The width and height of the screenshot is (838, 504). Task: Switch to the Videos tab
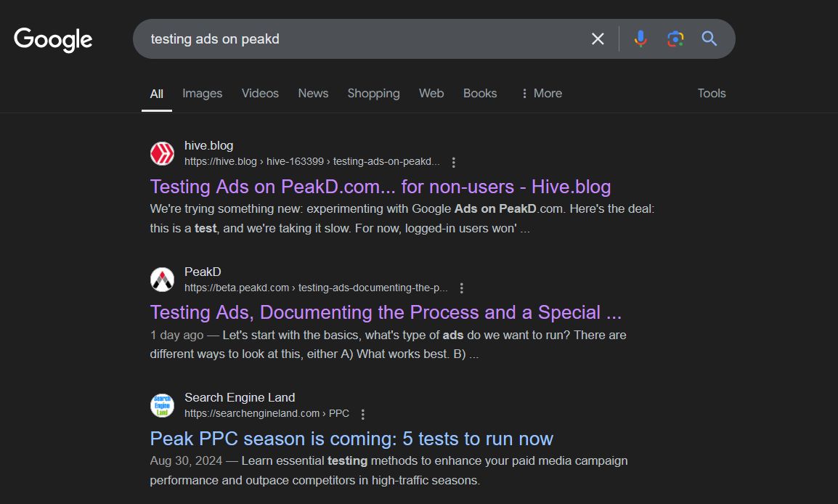pyautogui.click(x=260, y=94)
